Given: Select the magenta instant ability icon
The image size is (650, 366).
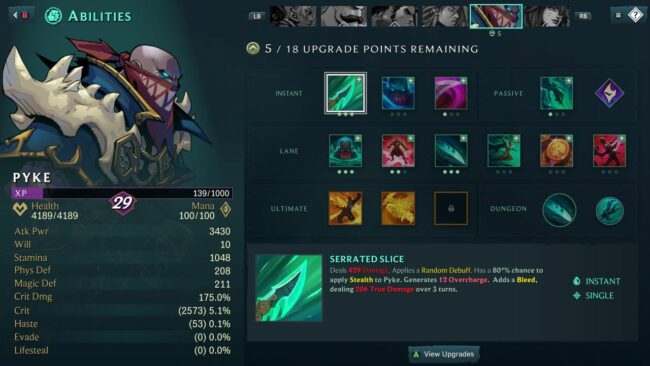Looking at the screenshot, I should (x=451, y=93).
